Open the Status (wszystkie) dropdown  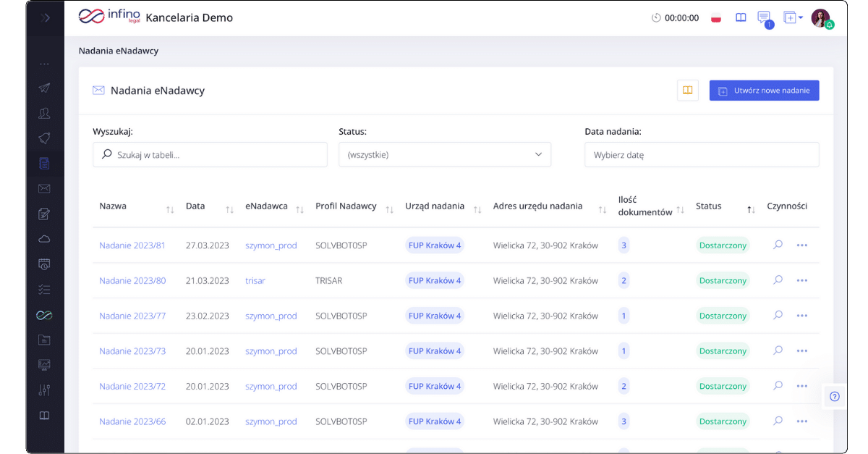[445, 154]
